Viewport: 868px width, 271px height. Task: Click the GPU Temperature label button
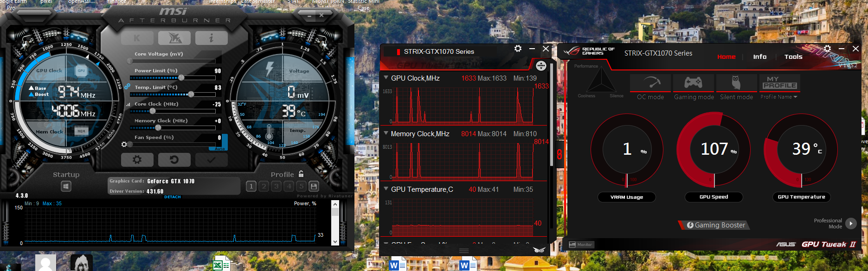801,197
